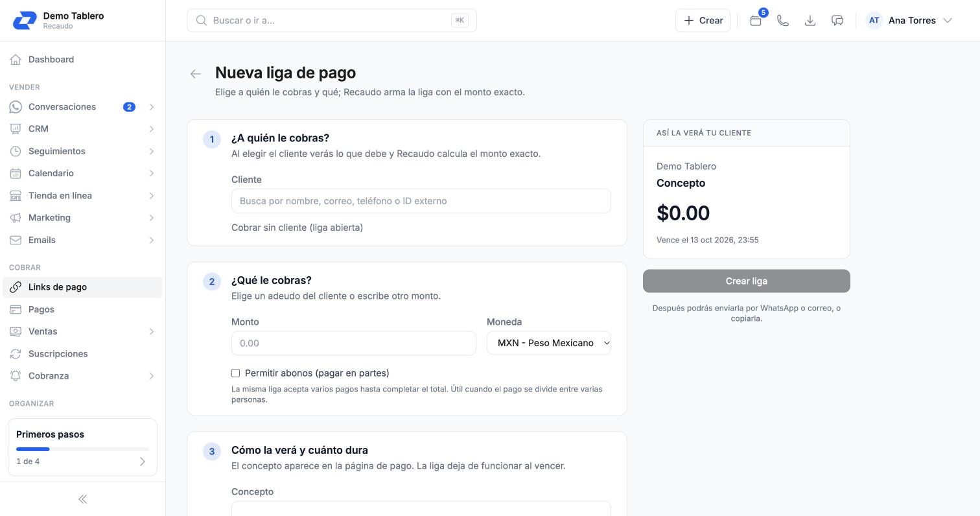Expand the Conversaciones submenu chevron

152,107
